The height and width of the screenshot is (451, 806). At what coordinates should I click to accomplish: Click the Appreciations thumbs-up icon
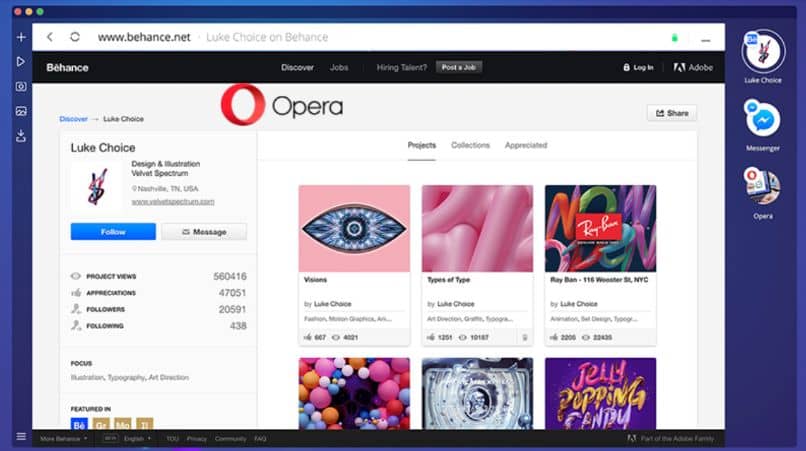click(76, 293)
